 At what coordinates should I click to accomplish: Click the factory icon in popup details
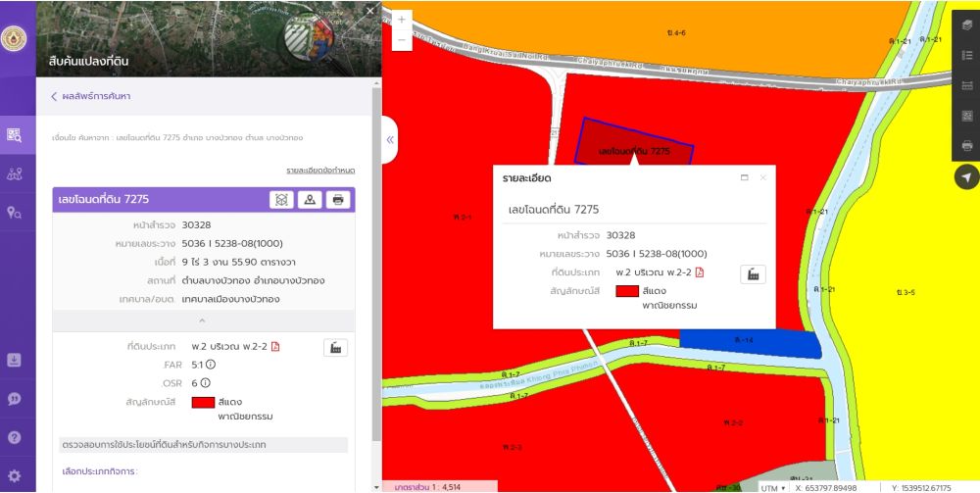point(753,274)
